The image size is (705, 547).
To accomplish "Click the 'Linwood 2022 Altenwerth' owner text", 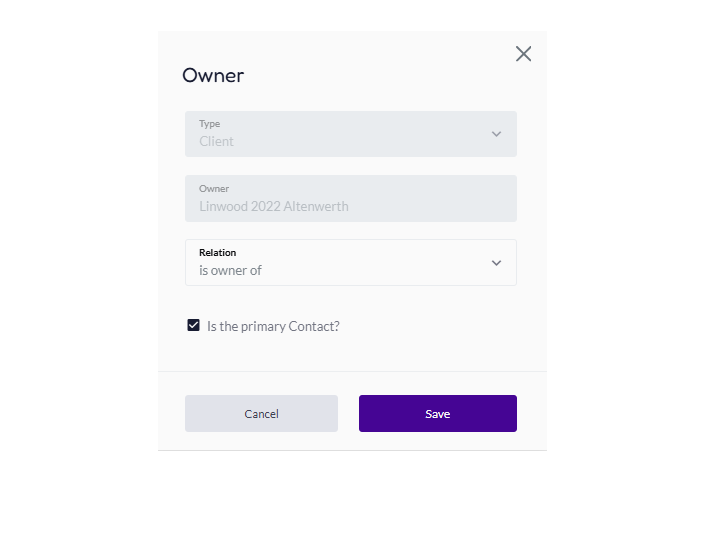I will (274, 206).
